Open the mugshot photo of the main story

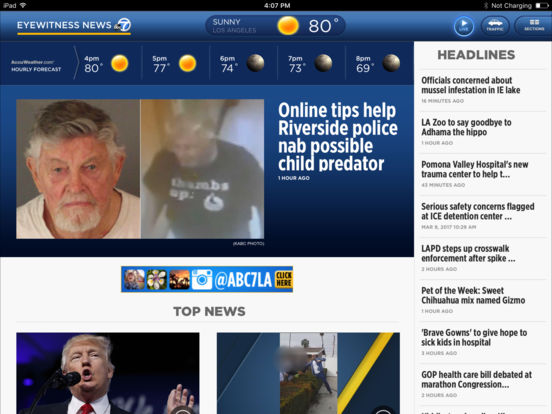(x=78, y=169)
